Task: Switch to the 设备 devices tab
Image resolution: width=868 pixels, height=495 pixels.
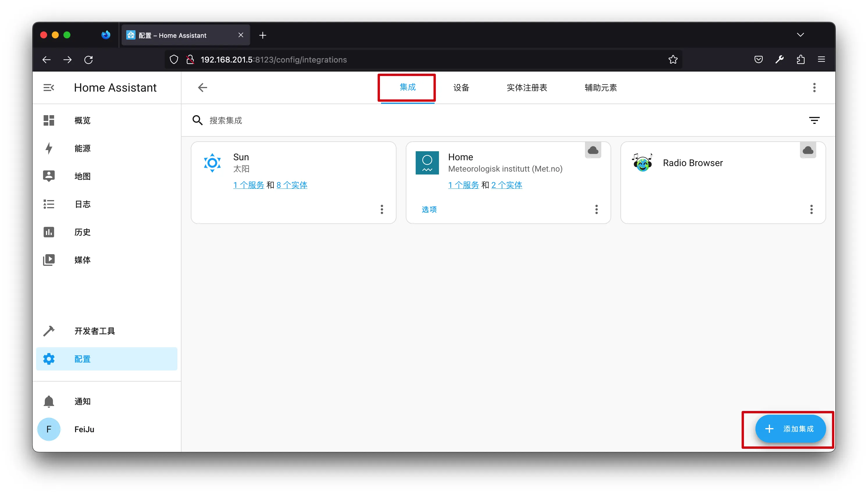Action: pyautogui.click(x=461, y=88)
